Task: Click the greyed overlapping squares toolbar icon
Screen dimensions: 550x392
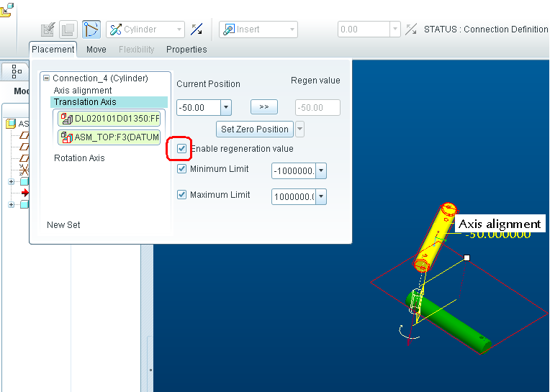Action: [x=68, y=29]
